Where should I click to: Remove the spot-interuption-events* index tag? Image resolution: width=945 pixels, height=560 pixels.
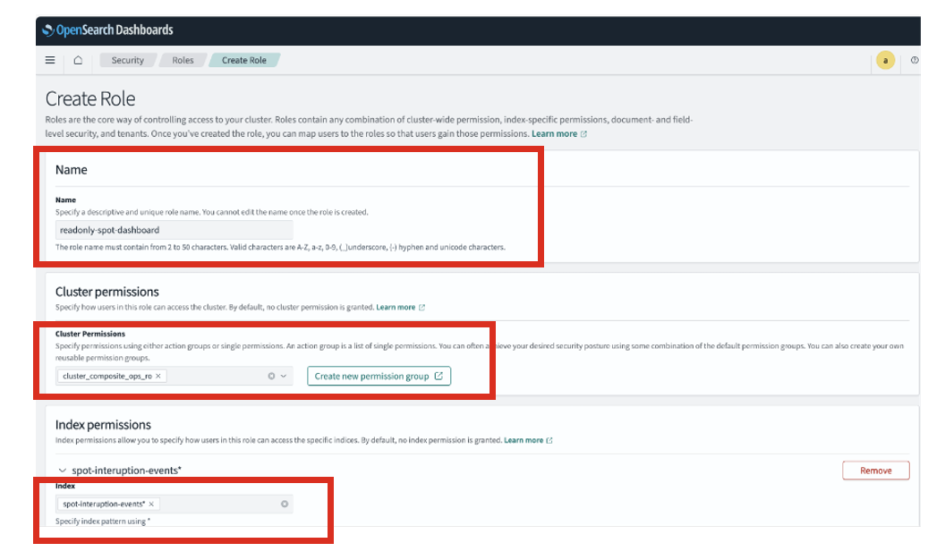[151, 505]
